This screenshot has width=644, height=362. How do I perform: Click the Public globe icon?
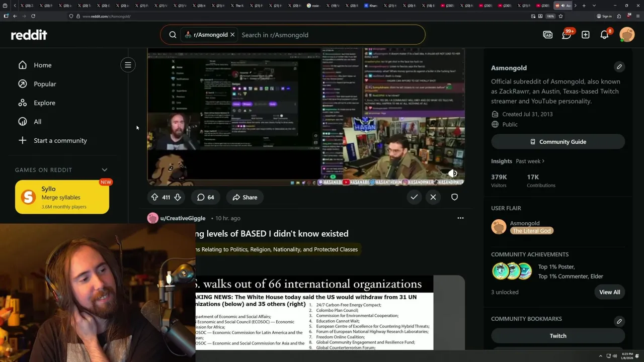(495, 124)
